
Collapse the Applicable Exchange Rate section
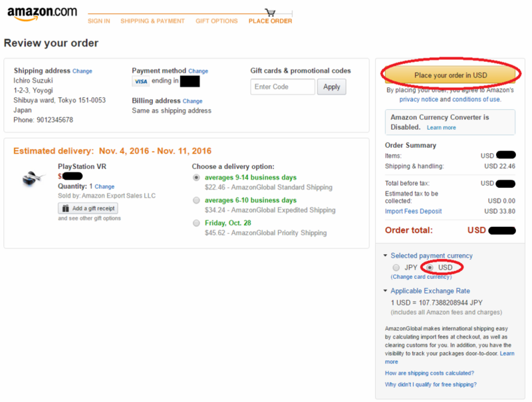385,291
